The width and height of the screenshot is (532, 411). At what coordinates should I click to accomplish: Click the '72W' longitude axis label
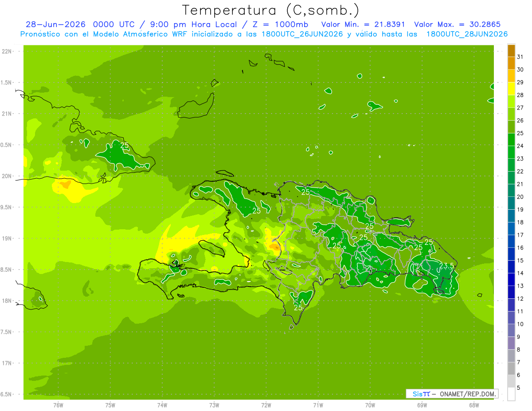tap(266, 405)
